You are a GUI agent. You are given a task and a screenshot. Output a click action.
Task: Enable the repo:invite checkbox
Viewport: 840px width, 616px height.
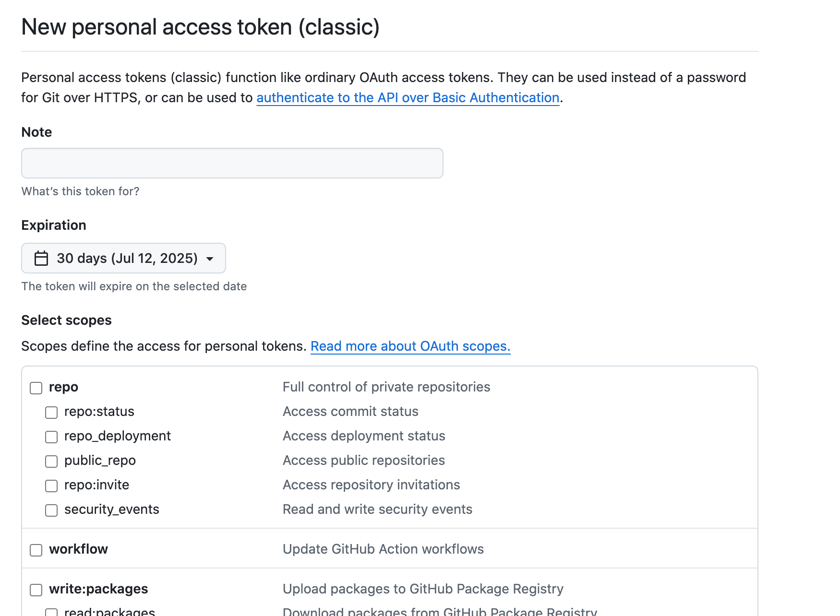(x=51, y=486)
